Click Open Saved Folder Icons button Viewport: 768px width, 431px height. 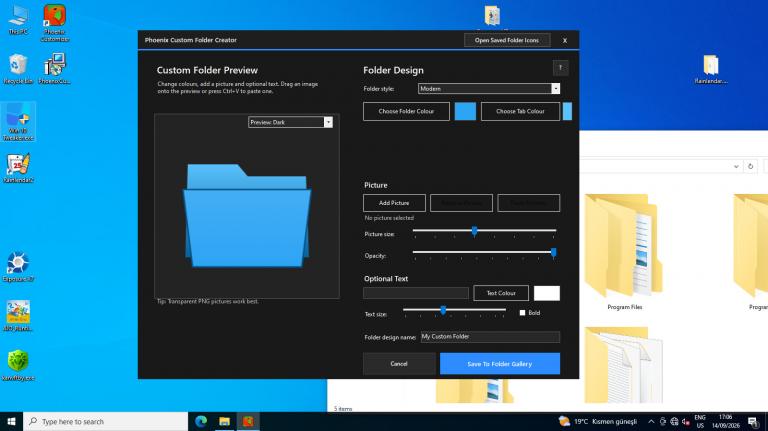tap(507, 40)
